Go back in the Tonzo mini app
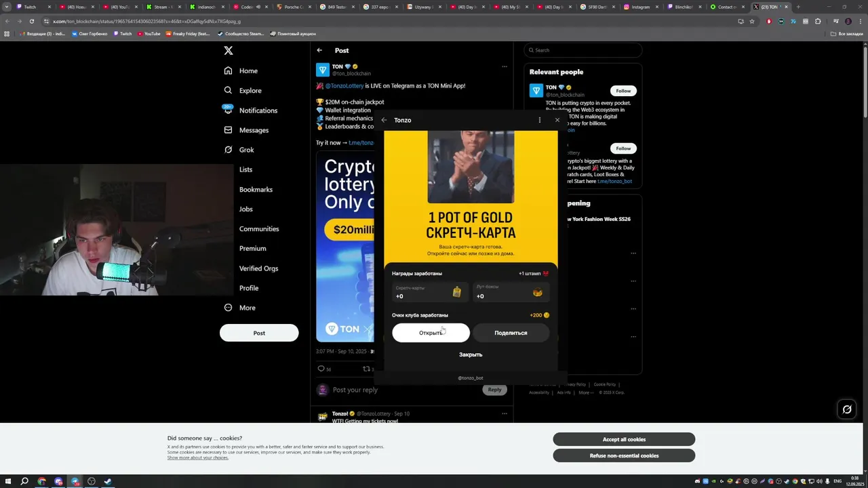This screenshot has height=488, width=868. [384, 120]
